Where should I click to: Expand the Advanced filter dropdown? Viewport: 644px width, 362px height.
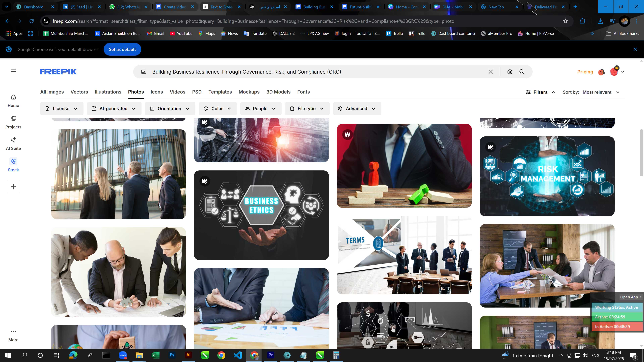(x=357, y=109)
